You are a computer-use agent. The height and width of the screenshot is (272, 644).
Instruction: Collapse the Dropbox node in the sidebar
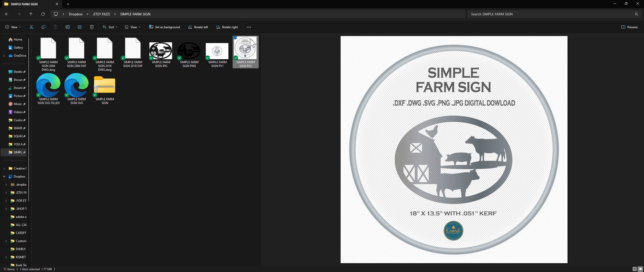pos(4,176)
